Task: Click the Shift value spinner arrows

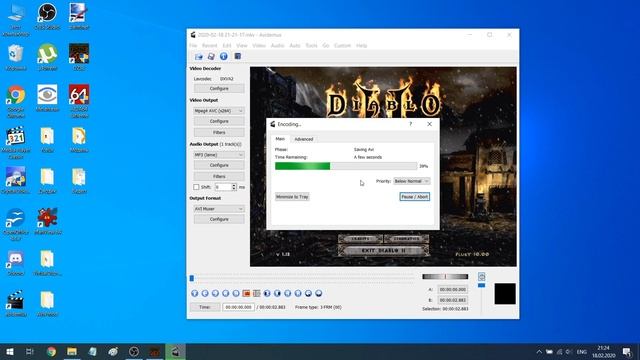Action: tap(234, 187)
